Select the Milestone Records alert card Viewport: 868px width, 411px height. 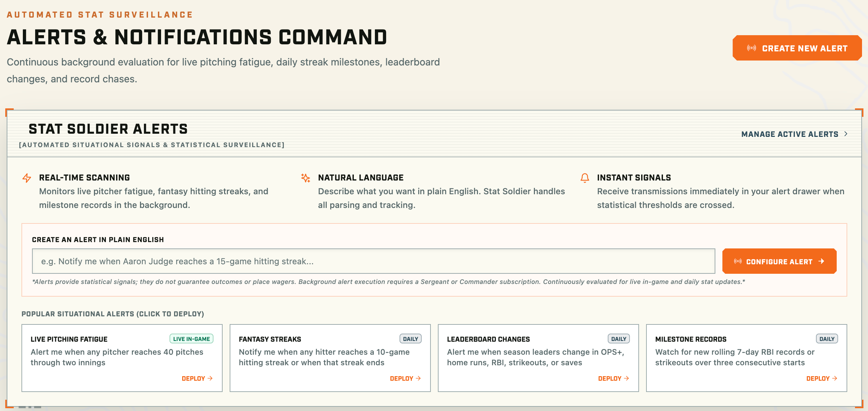(x=747, y=358)
